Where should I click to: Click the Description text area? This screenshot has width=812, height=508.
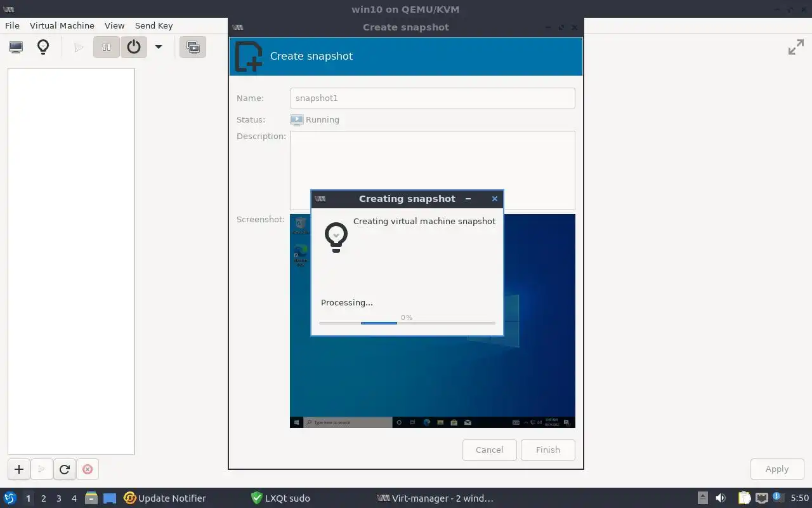pos(433,170)
